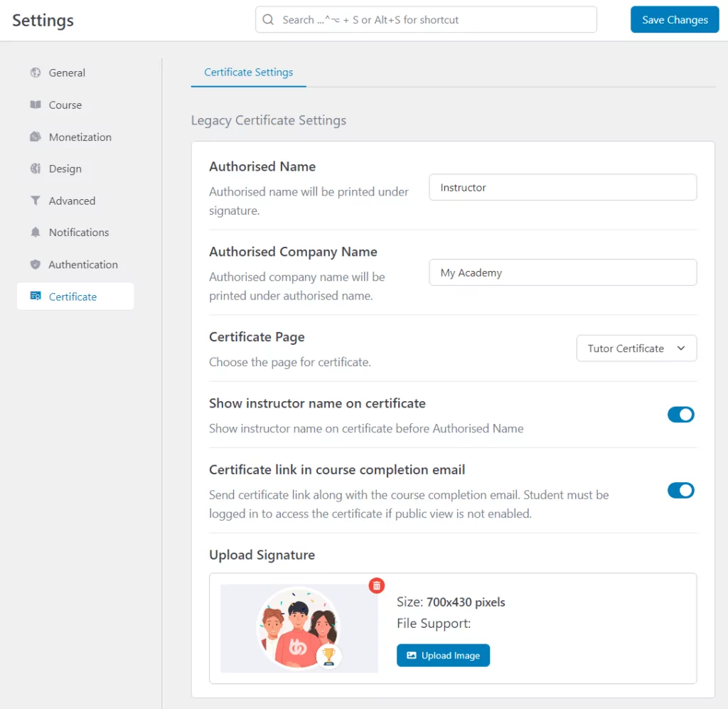
Task: Select Certificate in the sidebar
Action: 75,297
